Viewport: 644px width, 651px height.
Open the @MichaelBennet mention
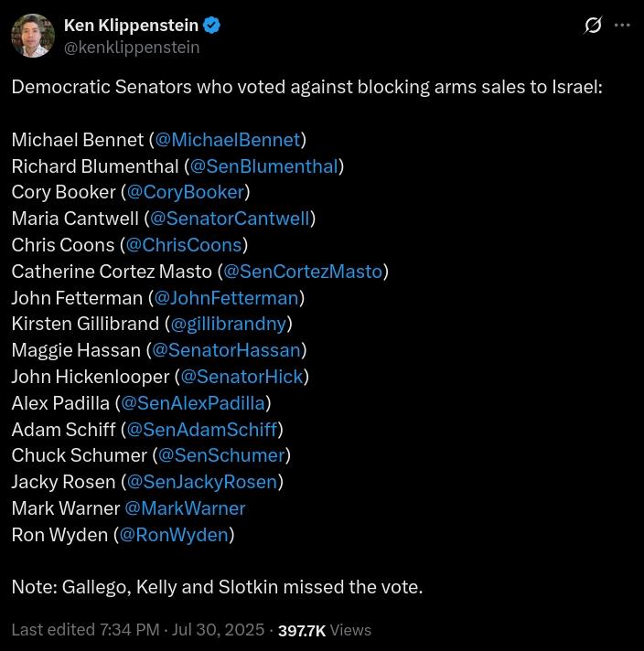coord(227,140)
